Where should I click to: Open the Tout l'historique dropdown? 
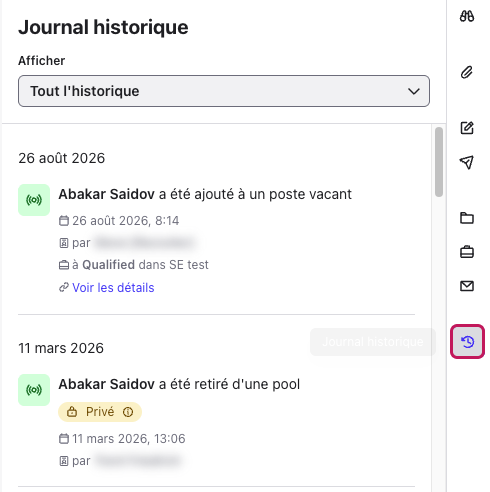(x=224, y=91)
